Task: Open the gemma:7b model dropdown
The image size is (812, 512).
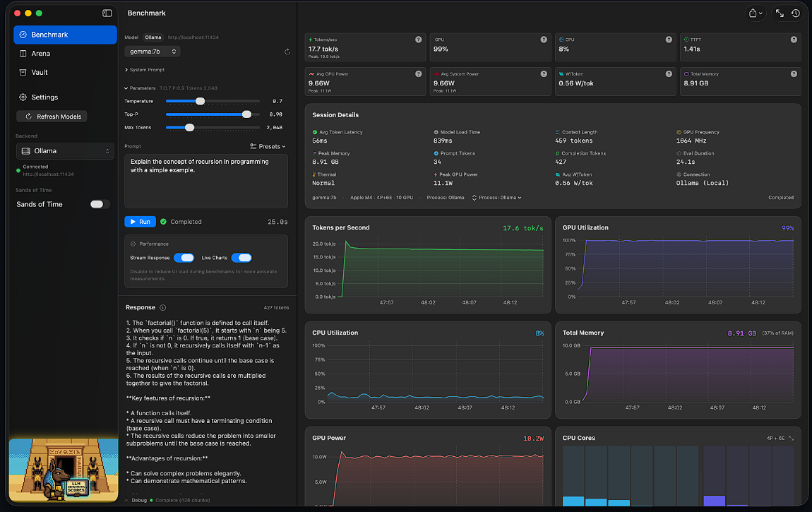Action: tap(151, 51)
